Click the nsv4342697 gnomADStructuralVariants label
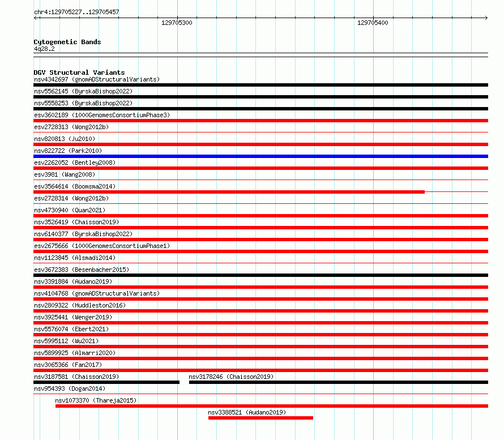 point(97,79)
